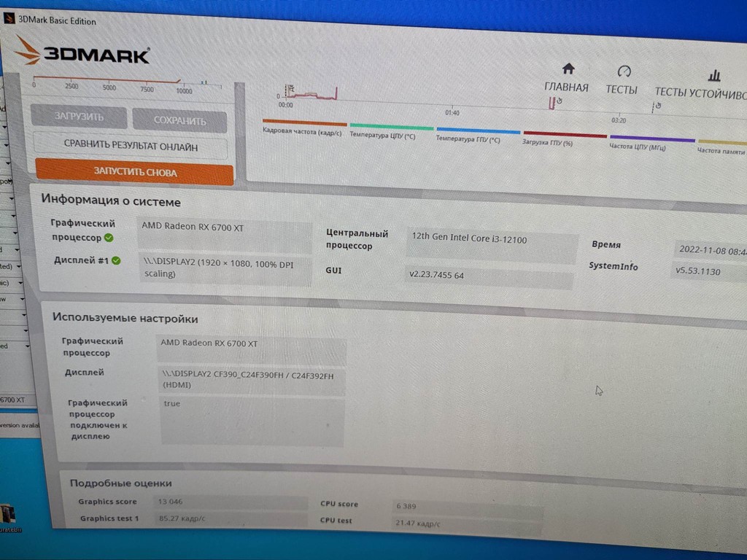Click СРАВНИТЬ РЕЗУЛЬТАТ ОНЛАЙН

131,146
